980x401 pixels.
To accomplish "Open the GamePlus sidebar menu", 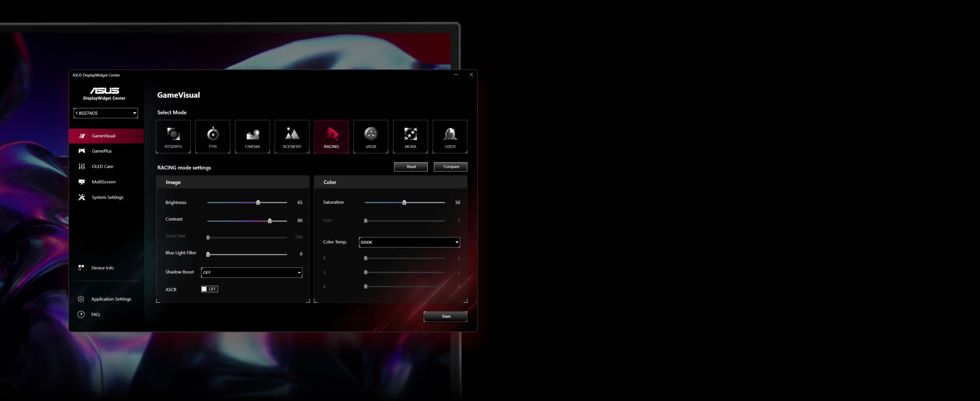I will (102, 151).
